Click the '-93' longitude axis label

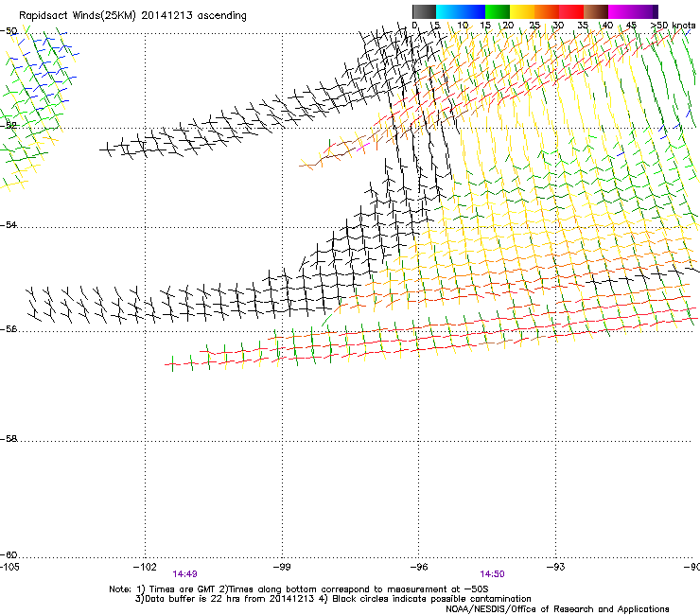point(556,567)
